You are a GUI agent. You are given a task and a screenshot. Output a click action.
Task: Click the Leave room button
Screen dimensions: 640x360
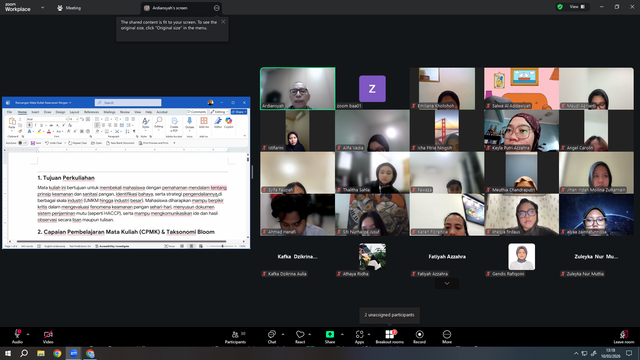point(624,337)
